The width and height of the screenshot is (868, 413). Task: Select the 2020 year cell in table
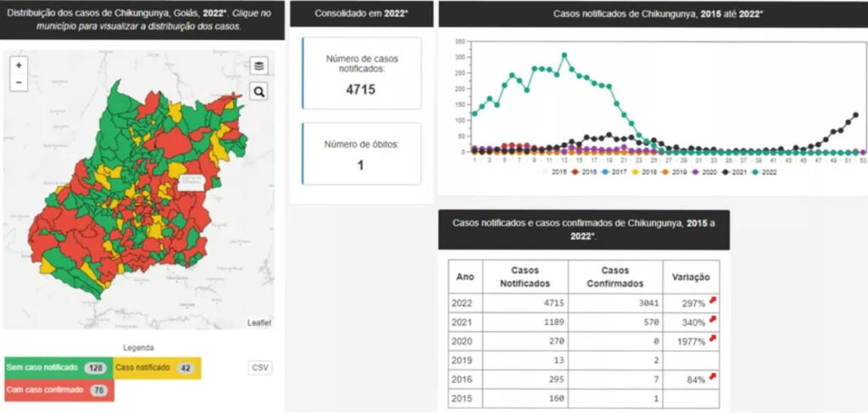click(465, 342)
